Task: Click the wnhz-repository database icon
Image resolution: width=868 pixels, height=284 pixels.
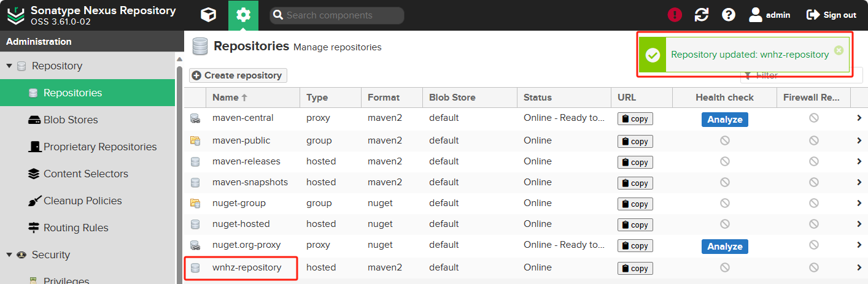Action: [x=195, y=267]
